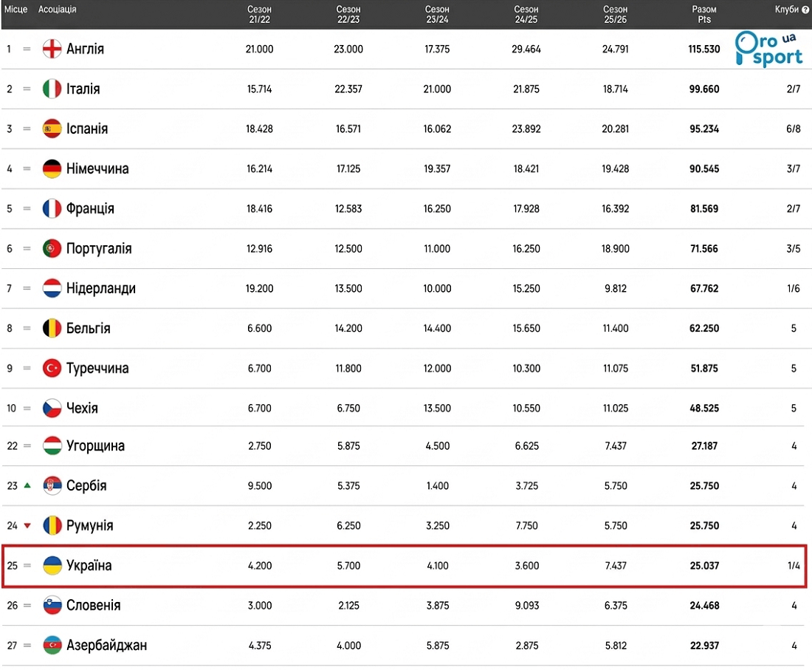Sort by the Сезон 25/26 column header
Viewport: 812px width, 670px height.
point(615,14)
